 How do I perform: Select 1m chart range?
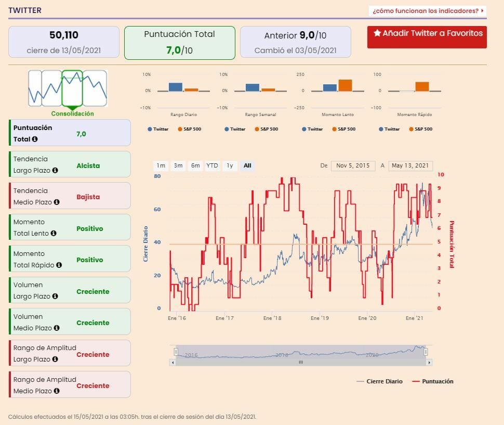tap(161, 166)
